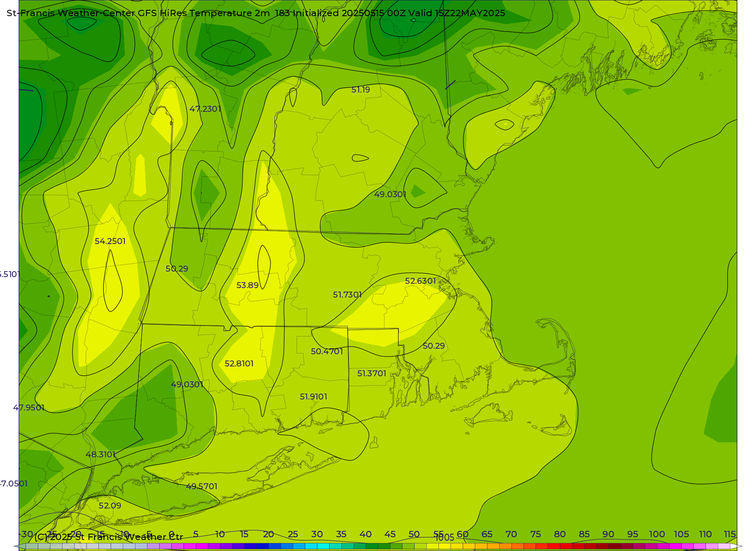Click the 115 tick on the color scale

tap(730, 534)
